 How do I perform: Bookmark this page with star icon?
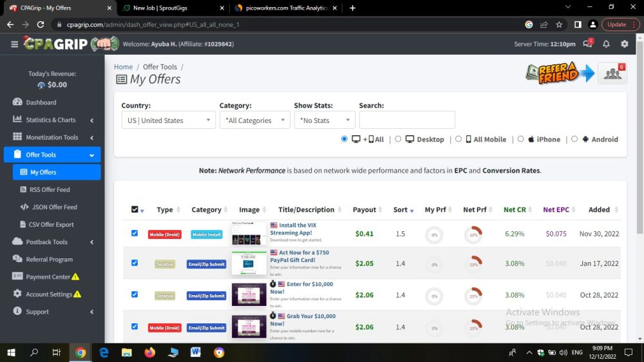click(559, 24)
